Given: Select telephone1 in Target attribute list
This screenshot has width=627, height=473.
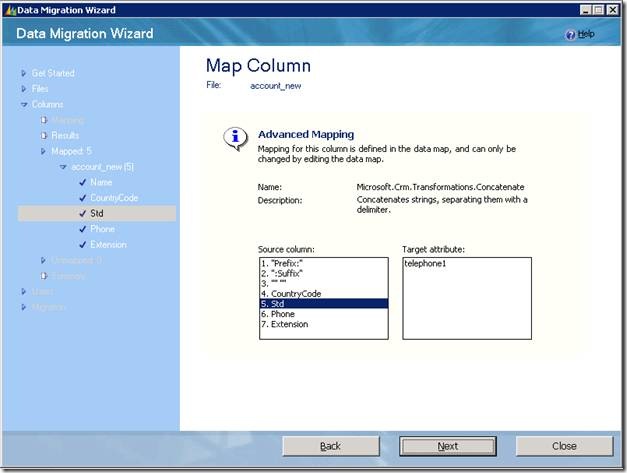Looking at the screenshot, I should point(427,264).
